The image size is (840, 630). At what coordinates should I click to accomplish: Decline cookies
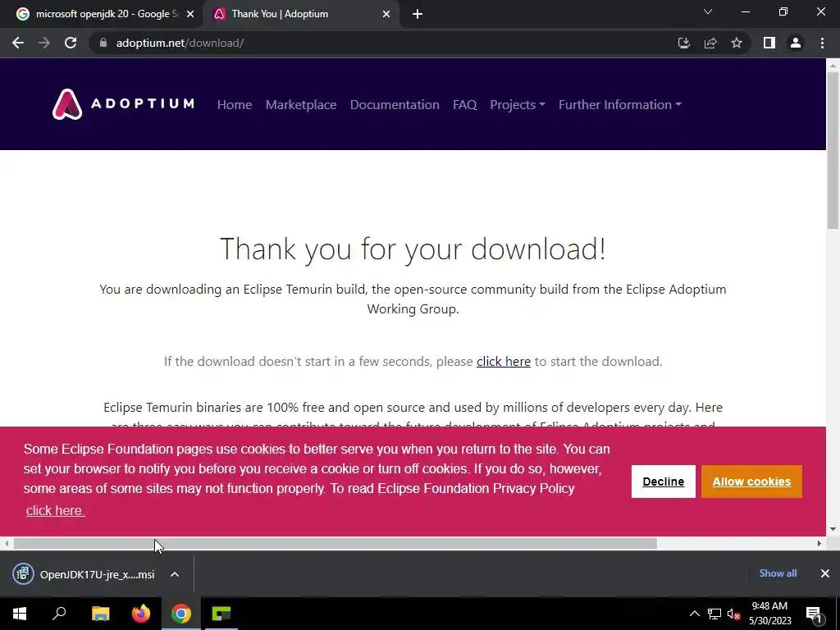[x=663, y=482]
